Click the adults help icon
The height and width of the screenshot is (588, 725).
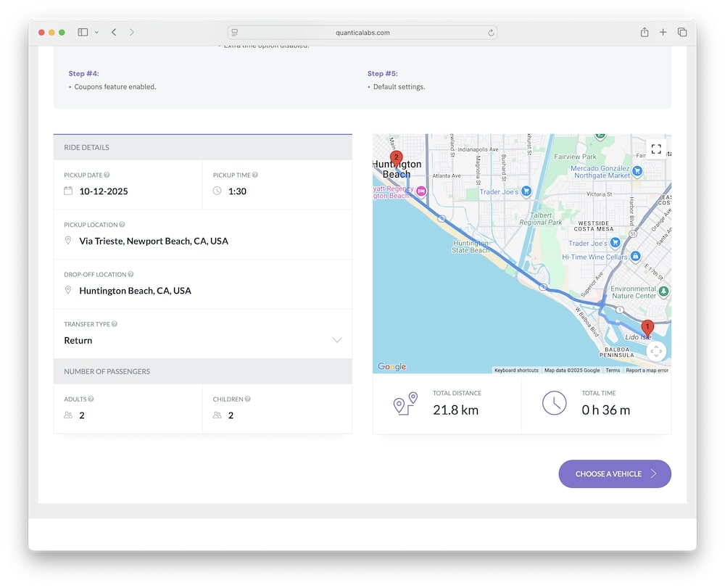coord(91,399)
